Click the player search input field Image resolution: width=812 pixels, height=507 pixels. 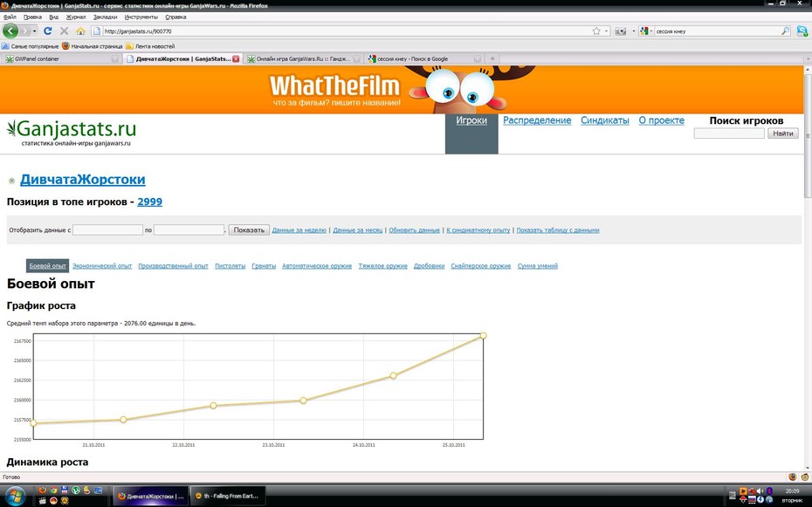(x=729, y=134)
